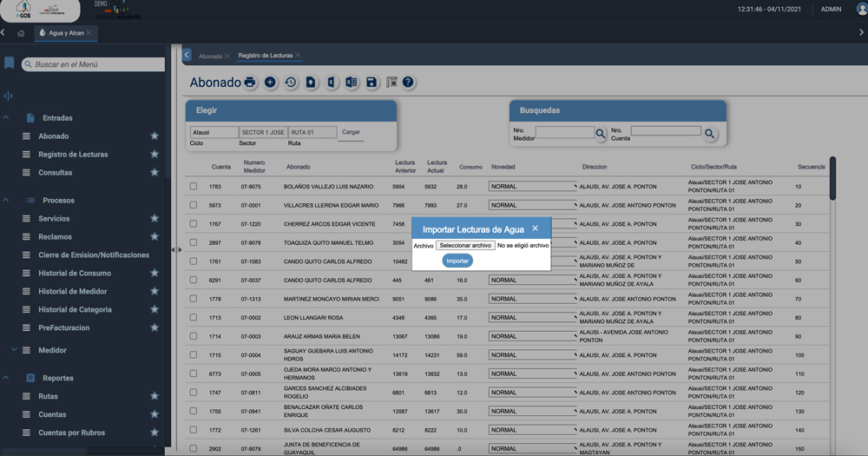Collapse the Entradas menu section
868x456 pixels.
pos(7,118)
